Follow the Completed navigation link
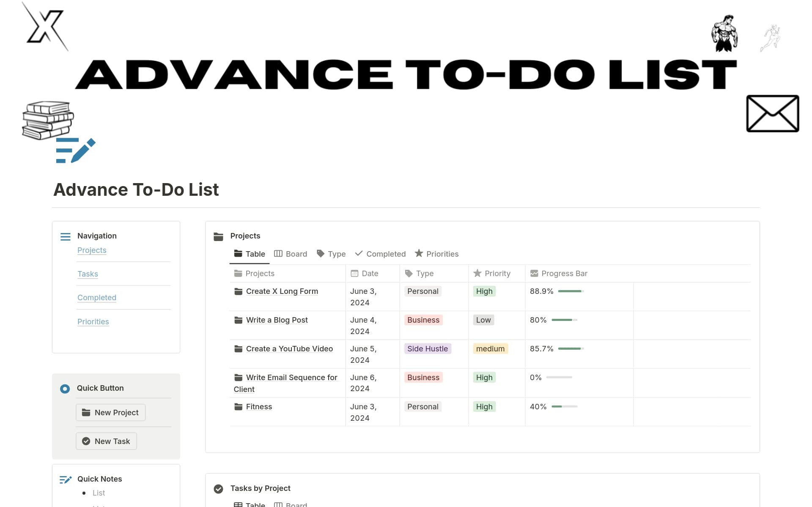 pyautogui.click(x=97, y=298)
